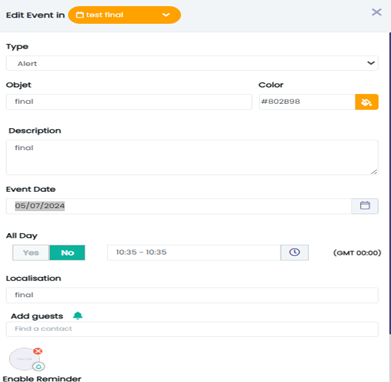Screen dimensions: 391x382
Task: Click the Description text area
Action: tap(192, 157)
